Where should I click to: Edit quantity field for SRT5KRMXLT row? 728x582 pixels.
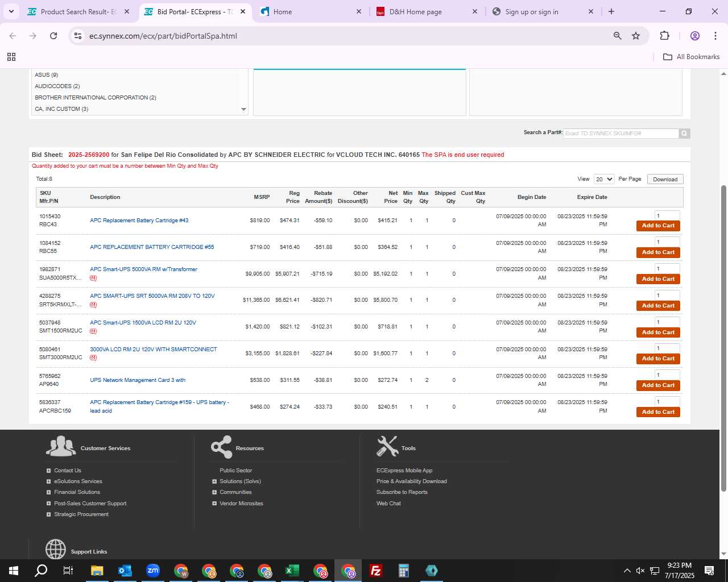tap(667, 296)
